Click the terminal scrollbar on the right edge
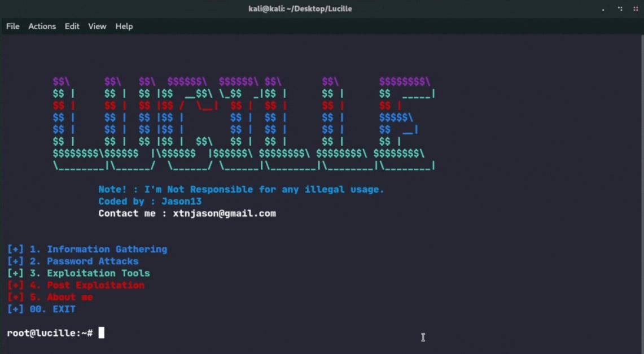The height and width of the screenshot is (354, 644). [642, 193]
